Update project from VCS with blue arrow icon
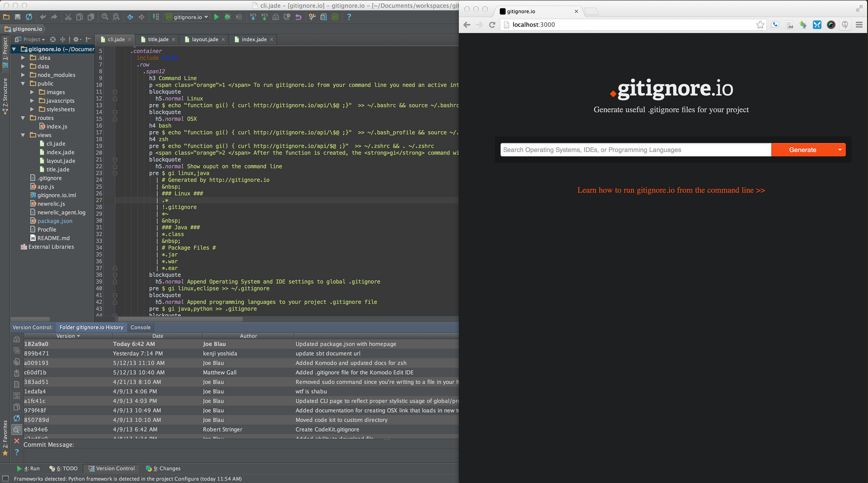The image size is (868, 483). tap(253, 17)
